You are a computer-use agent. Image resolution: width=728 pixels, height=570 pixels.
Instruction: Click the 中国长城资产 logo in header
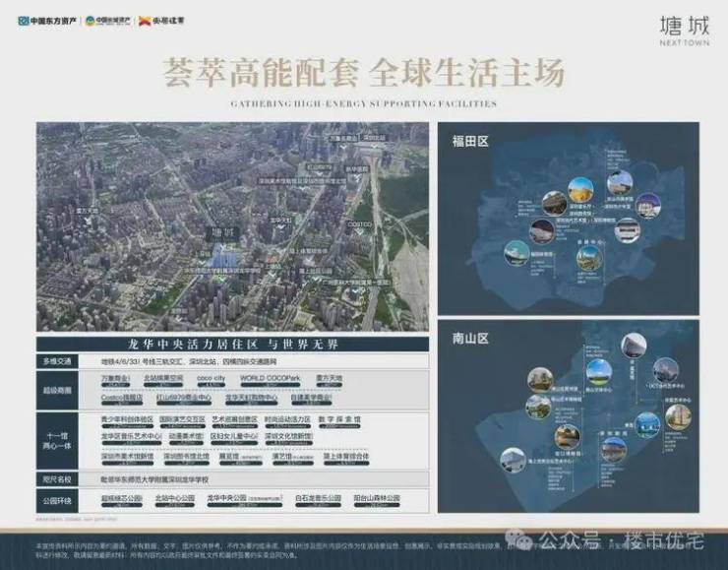tap(111, 19)
